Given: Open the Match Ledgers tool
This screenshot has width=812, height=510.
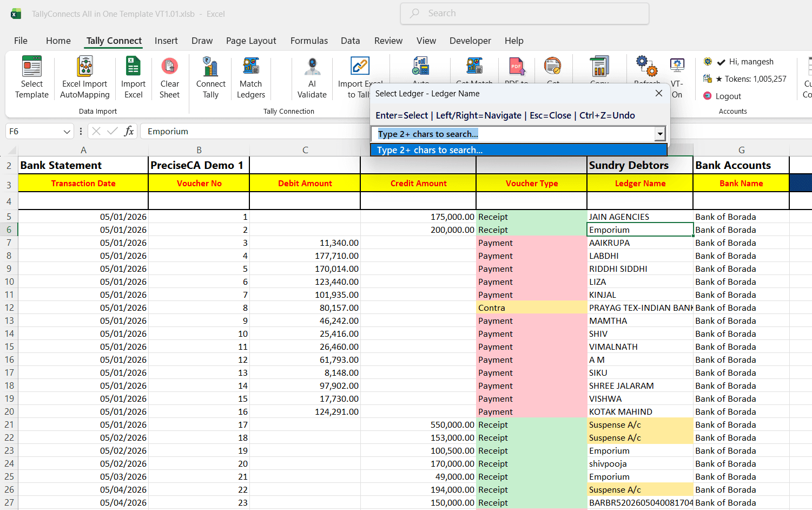Looking at the screenshot, I should click(251, 77).
